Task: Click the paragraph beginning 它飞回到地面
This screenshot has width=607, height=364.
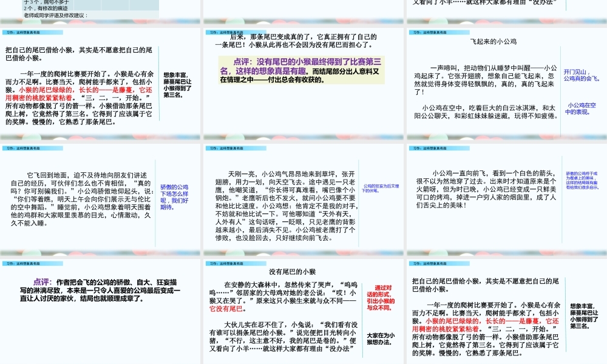Action: [x=82, y=199]
